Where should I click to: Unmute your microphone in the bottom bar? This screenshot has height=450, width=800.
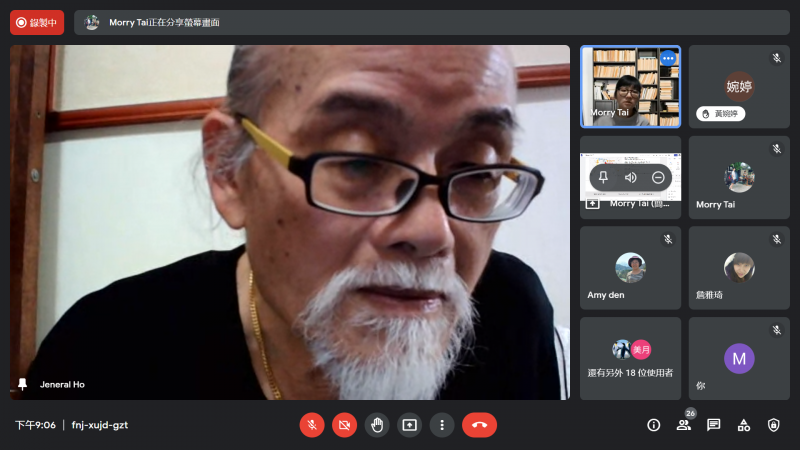pyautogui.click(x=312, y=425)
